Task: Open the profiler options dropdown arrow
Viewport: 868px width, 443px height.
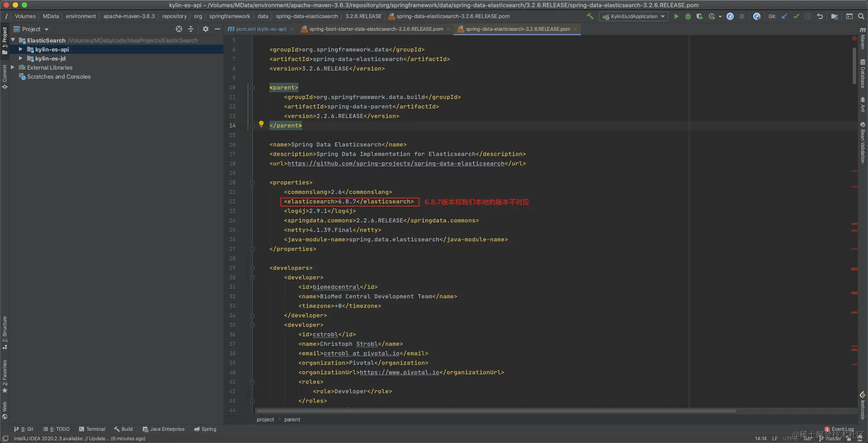Action: click(720, 17)
